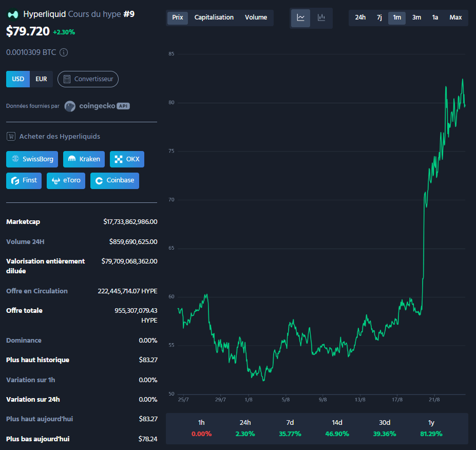Click the 24h performance 2.30%
The image size is (476, 450).
point(245,434)
